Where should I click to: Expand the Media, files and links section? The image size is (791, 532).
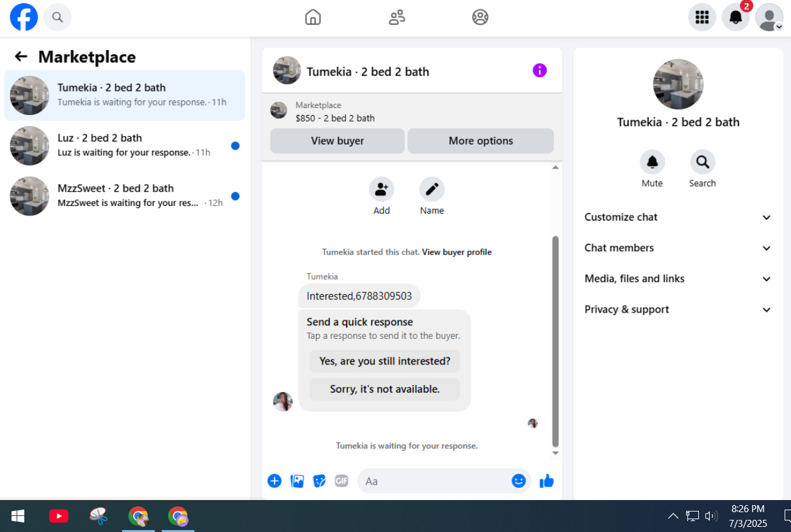(x=678, y=279)
